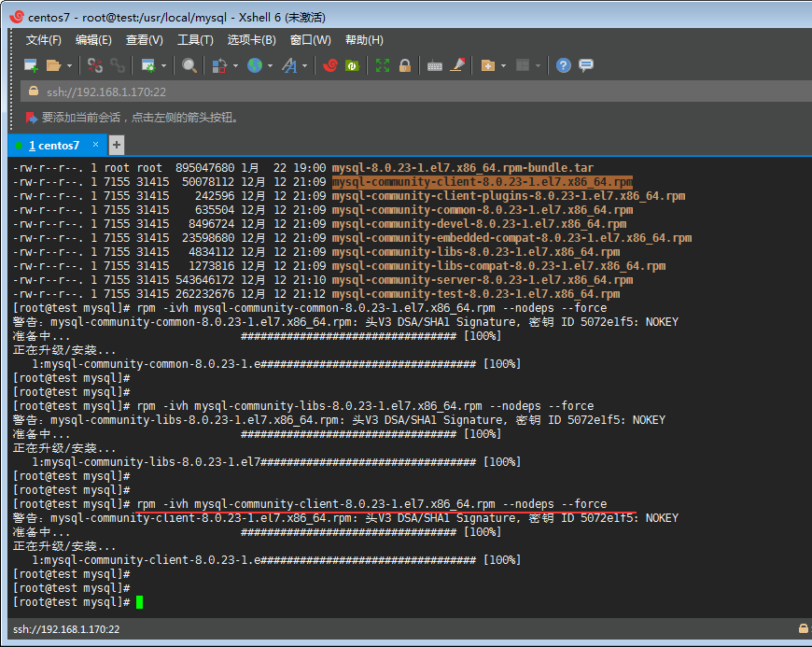812x647 pixels.
Task: Click the find magnifier icon
Action: click(189, 65)
